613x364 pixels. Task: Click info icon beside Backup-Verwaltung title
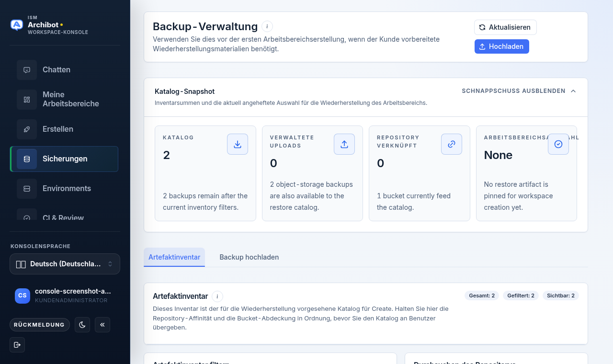pyautogui.click(x=267, y=26)
